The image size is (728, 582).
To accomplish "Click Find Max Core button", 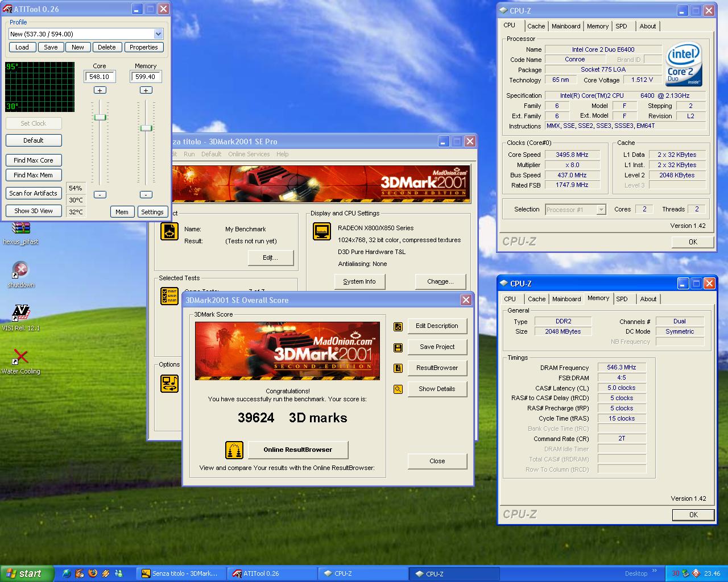I will (34, 160).
